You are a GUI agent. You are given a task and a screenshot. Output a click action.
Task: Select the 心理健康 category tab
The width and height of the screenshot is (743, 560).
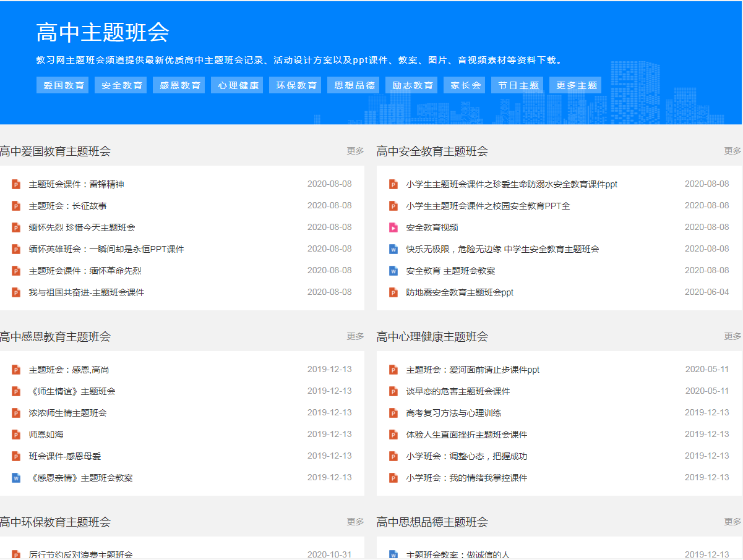point(237,85)
